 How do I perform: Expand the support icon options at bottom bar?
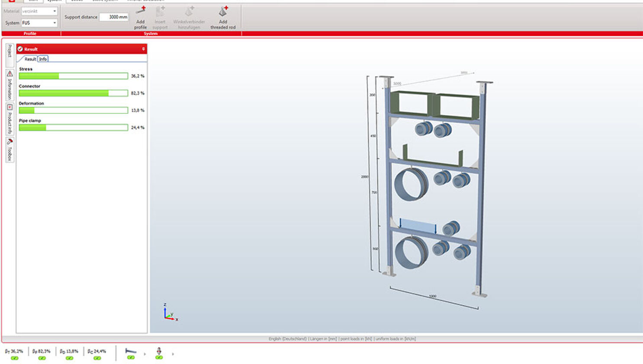(145, 354)
